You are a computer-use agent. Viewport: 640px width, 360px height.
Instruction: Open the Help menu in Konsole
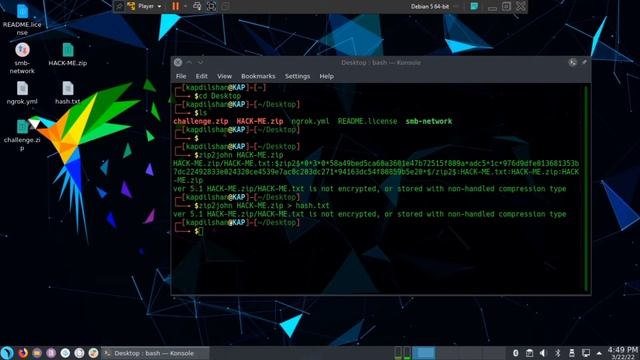point(326,76)
